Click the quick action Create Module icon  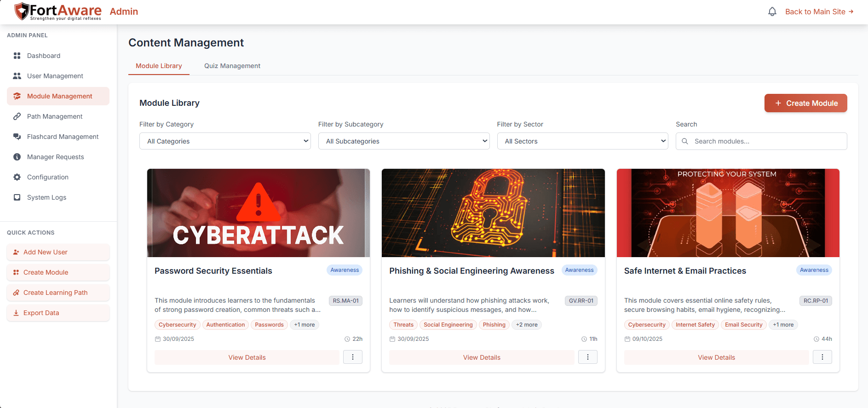(x=16, y=272)
